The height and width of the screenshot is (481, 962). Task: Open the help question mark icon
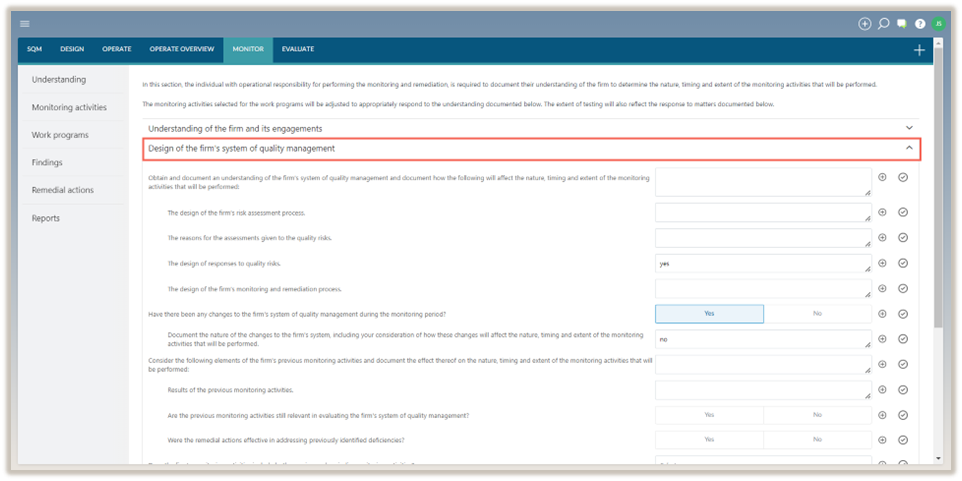pyautogui.click(x=919, y=23)
